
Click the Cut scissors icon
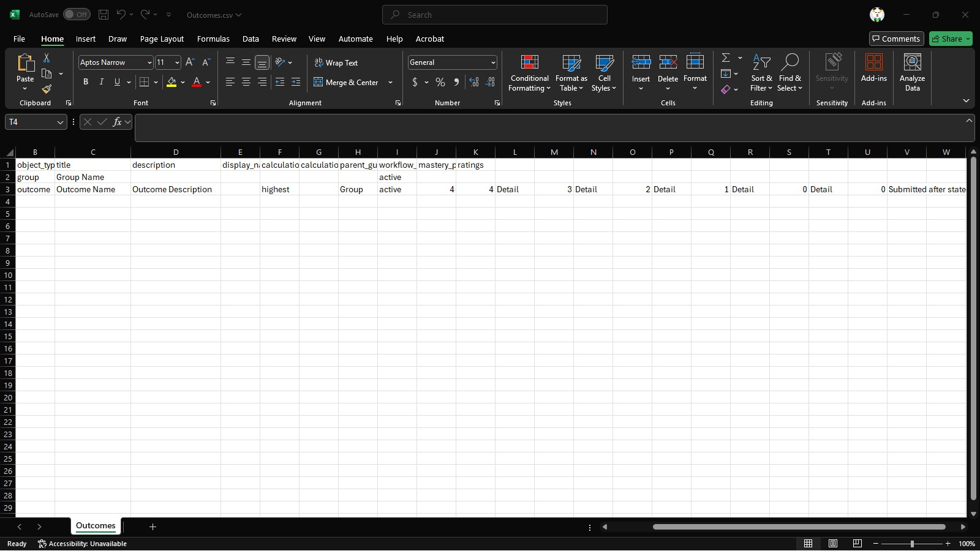coord(47,58)
